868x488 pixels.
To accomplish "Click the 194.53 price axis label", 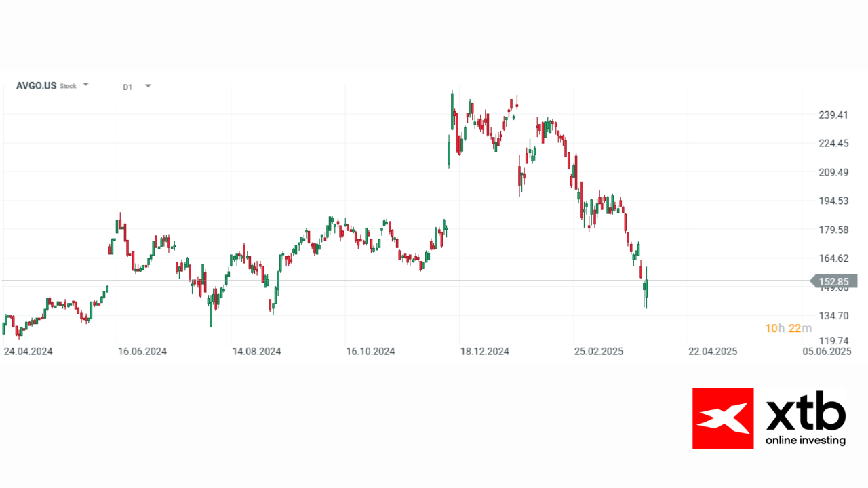I will click(833, 201).
